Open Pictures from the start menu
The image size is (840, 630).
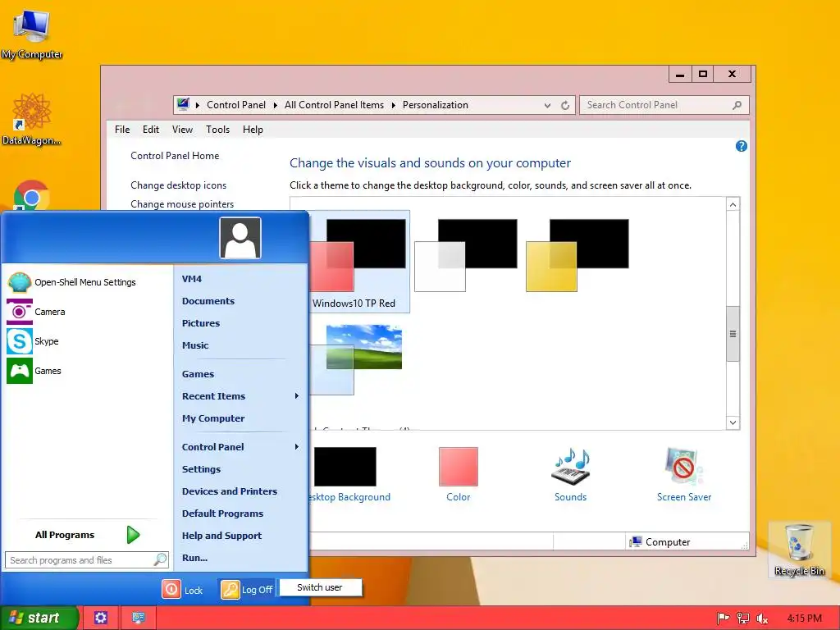coord(201,323)
